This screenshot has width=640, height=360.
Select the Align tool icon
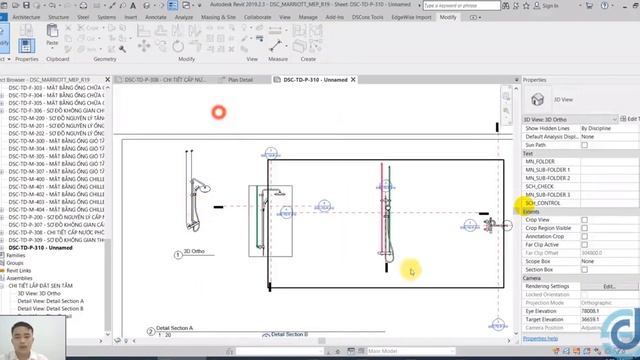(x=143, y=30)
